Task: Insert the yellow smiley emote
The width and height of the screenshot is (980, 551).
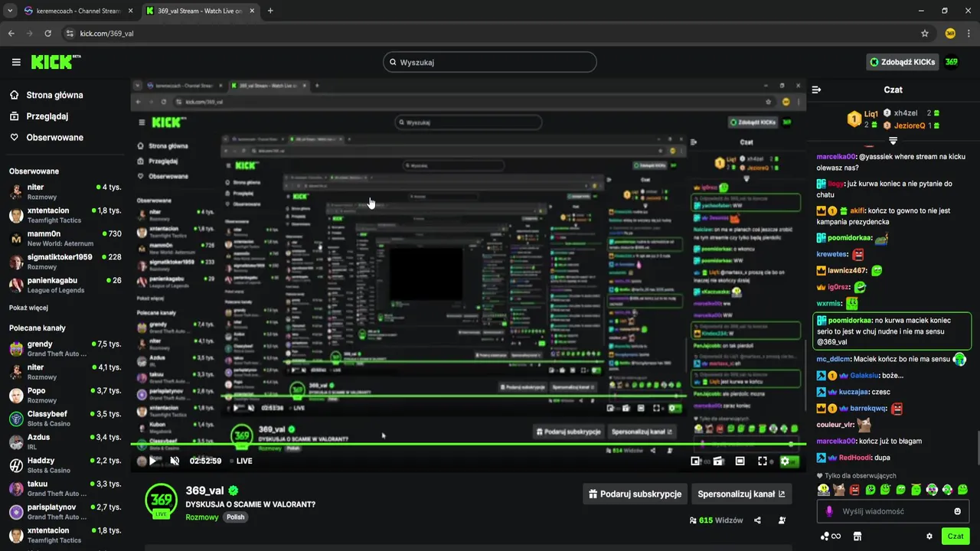Action: tap(824, 490)
